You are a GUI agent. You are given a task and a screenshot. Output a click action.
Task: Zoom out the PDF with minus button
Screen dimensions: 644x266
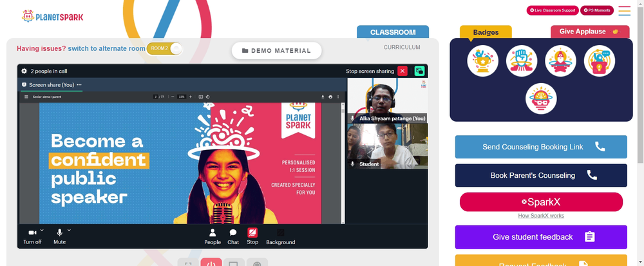coord(173,97)
